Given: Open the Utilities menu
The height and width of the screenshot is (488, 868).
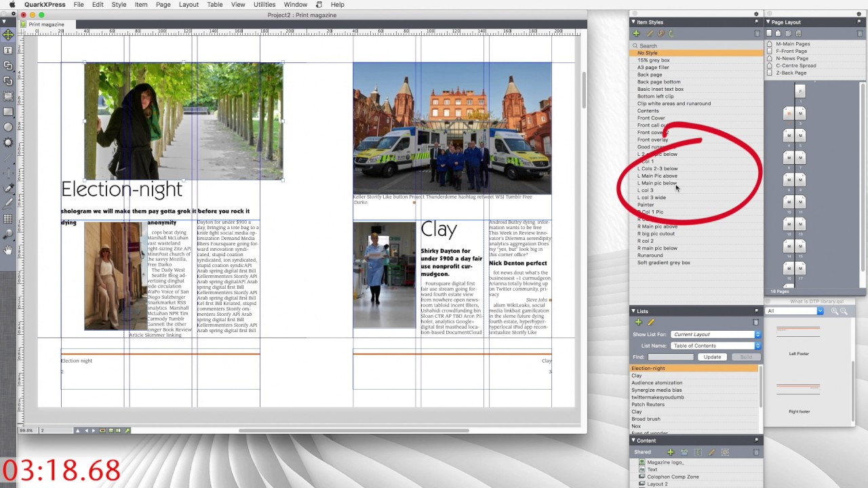Looking at the screenshot, I should click(264, 5).
